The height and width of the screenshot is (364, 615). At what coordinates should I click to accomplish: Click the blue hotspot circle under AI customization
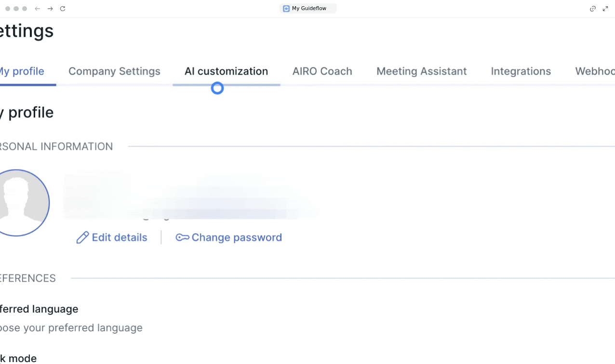click(217, 88)
